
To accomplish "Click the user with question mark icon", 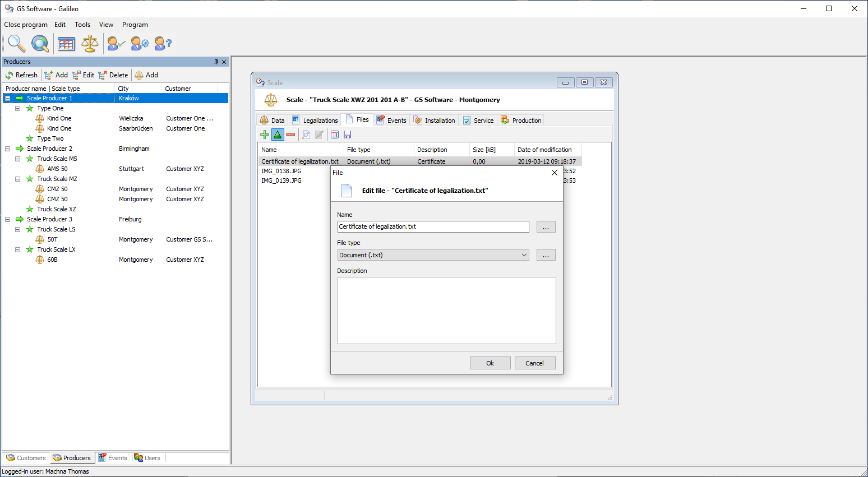I will [x=163, y=43].
